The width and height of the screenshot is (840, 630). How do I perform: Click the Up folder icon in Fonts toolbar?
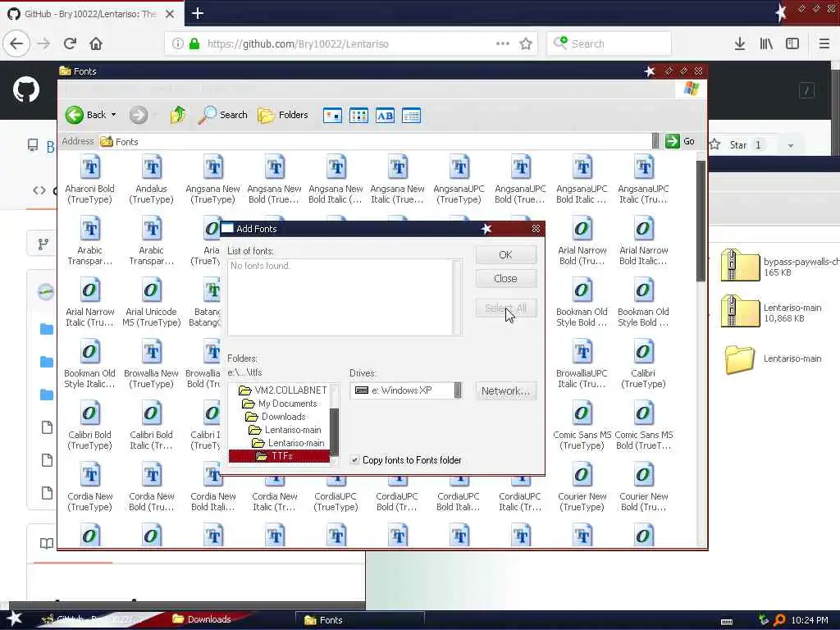(178, 115)
